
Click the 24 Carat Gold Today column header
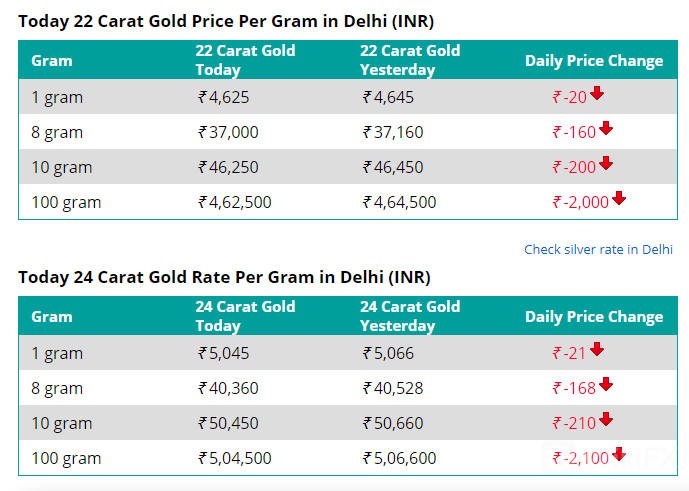pyautogui.click(x=245, y=316)
